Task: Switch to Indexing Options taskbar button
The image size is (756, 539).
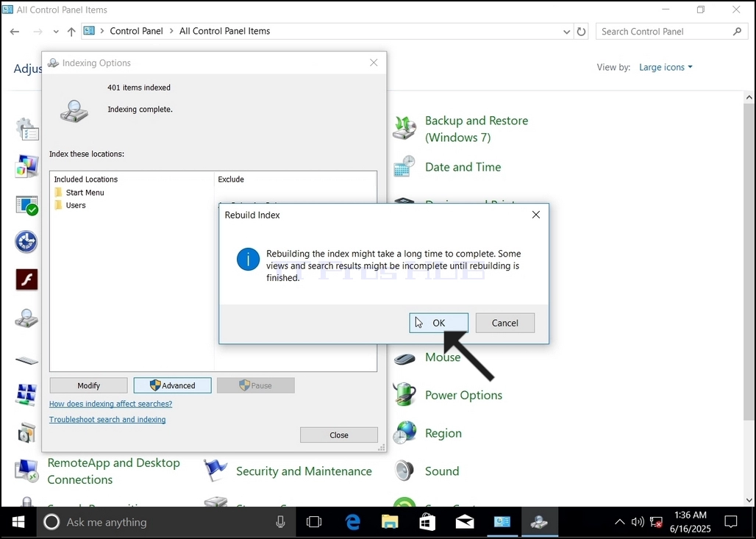Action: coord(539,522)
